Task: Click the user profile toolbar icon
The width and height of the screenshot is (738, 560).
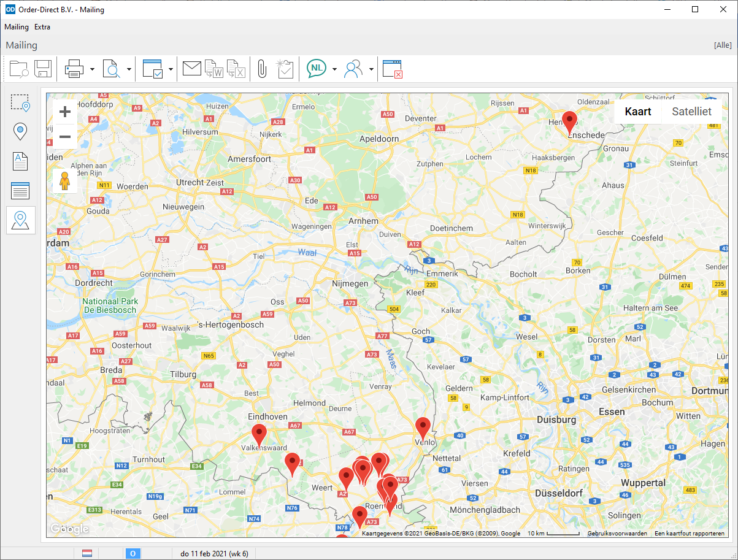Action: point(353,69)
